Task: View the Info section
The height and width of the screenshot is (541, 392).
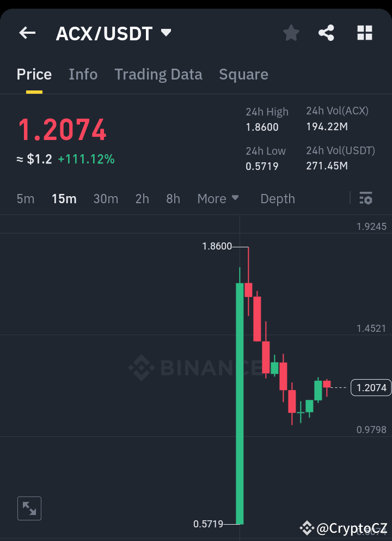Action: (x=83, y=74)
